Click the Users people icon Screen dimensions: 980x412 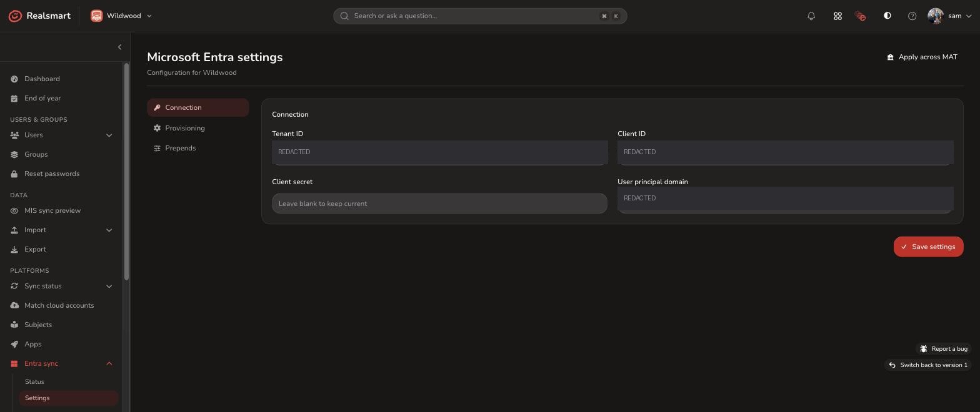[14, 135]
